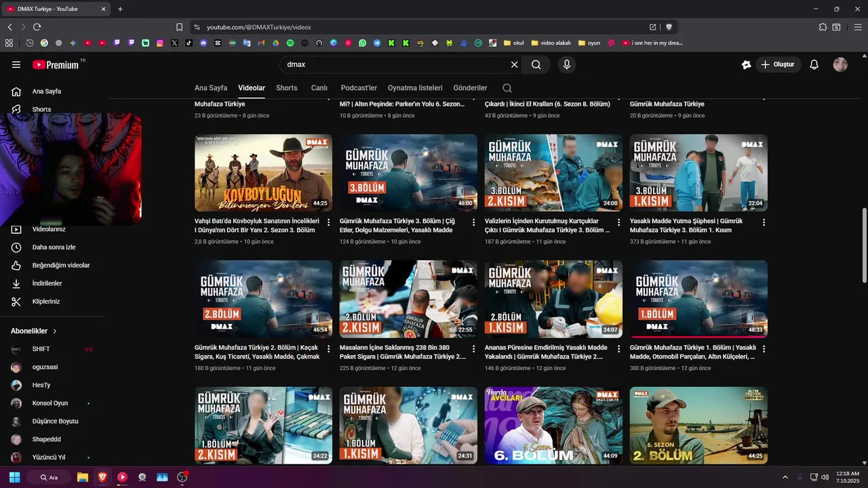Open the Spotify bookmark icon
Screen dimensions: 868x488
(x=290, y=43)
